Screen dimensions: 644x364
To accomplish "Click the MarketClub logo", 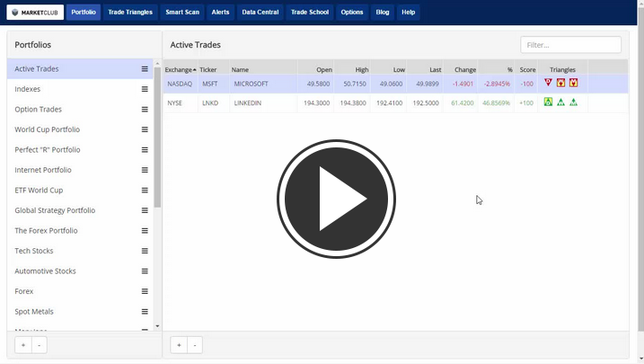I will tap(34, 13).
